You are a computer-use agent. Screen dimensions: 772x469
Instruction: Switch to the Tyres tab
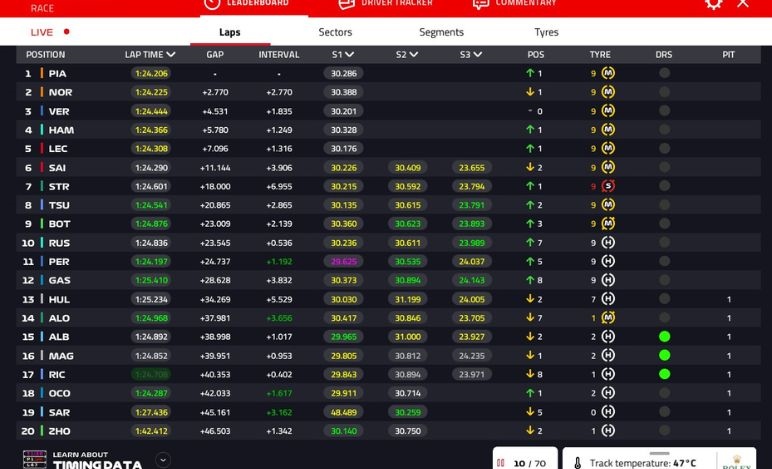pyautogui.click(x=546, y=32)
